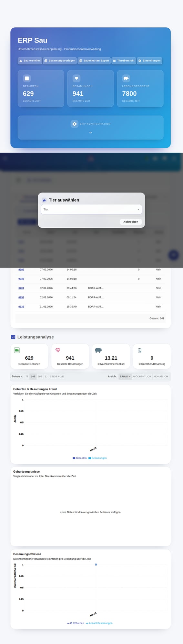Click the pig icon on Lebendgeborene card
This screenshot has height=644, width=183.
tap(126, 78)
